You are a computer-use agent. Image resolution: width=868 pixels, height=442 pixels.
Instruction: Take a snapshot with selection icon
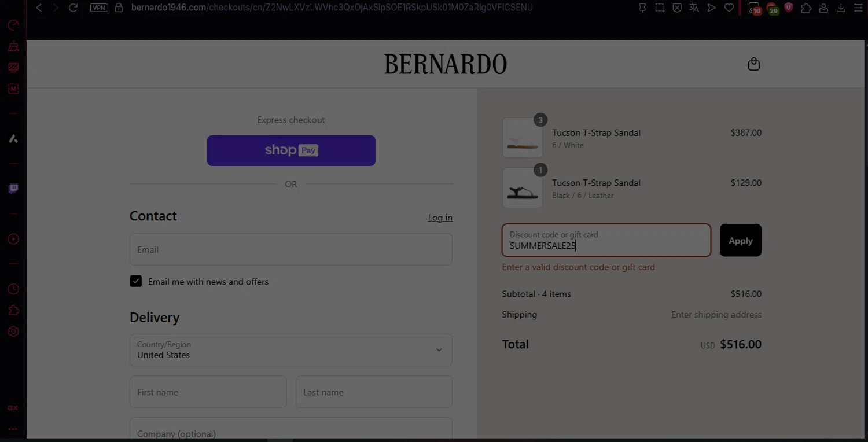pyautogui.click(x=660, y=8)
